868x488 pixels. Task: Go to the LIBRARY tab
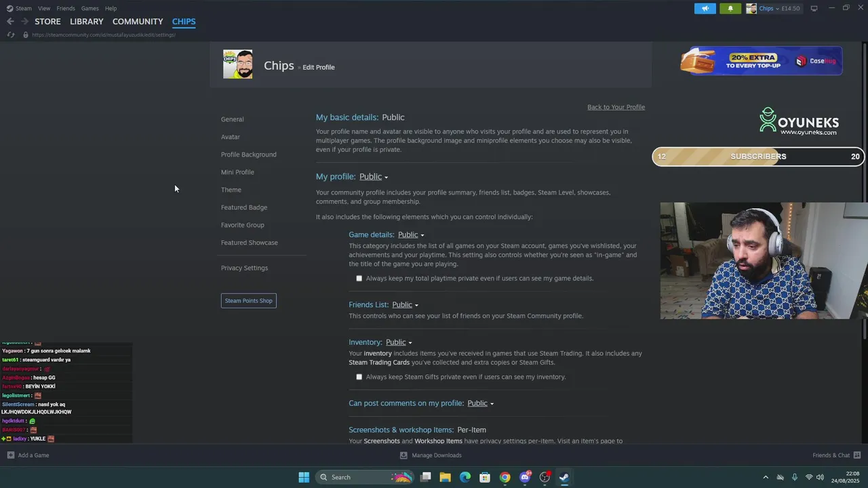(x=87, y=22)
